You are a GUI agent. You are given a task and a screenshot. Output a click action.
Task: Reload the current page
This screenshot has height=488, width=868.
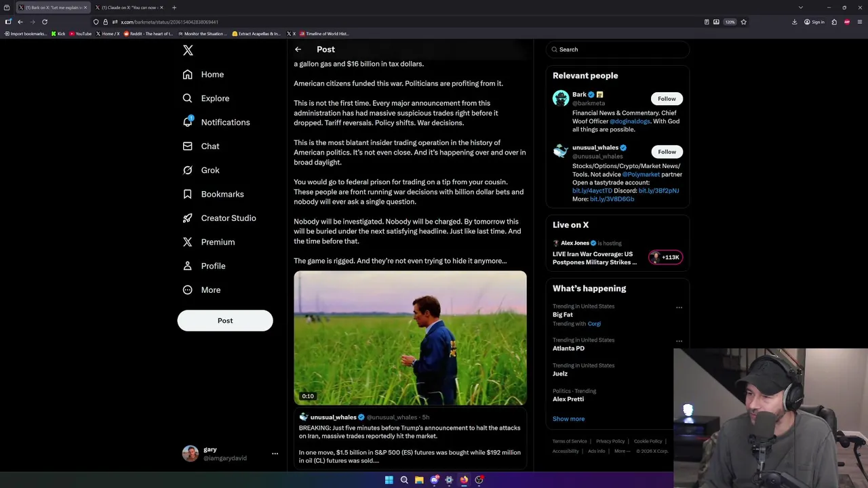[x=45, y=22]
